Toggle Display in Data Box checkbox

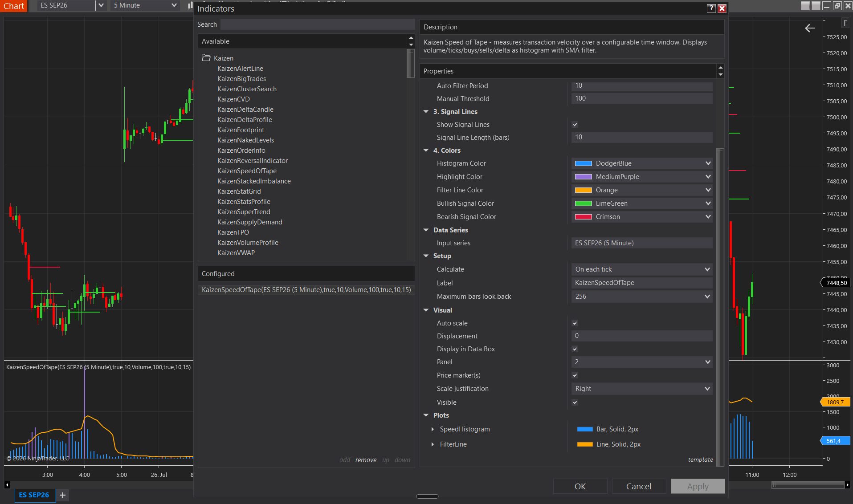(x=575, y=349)
